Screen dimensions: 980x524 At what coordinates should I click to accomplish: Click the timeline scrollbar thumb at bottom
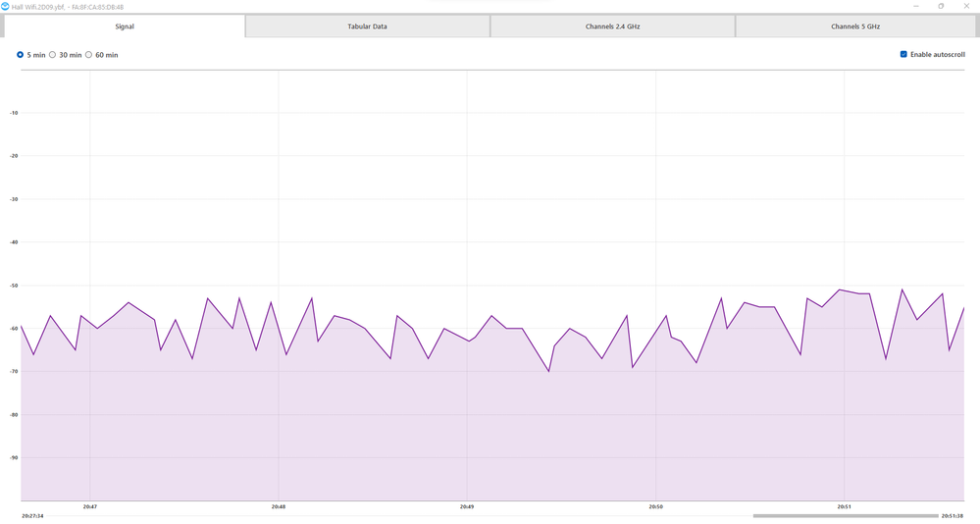click(x=844, y=515)
